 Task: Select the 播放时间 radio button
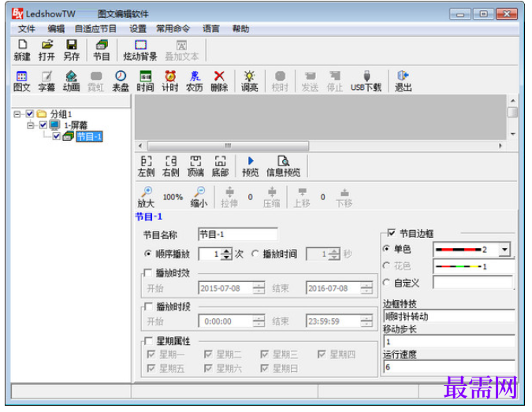click(x=255, y=254)
